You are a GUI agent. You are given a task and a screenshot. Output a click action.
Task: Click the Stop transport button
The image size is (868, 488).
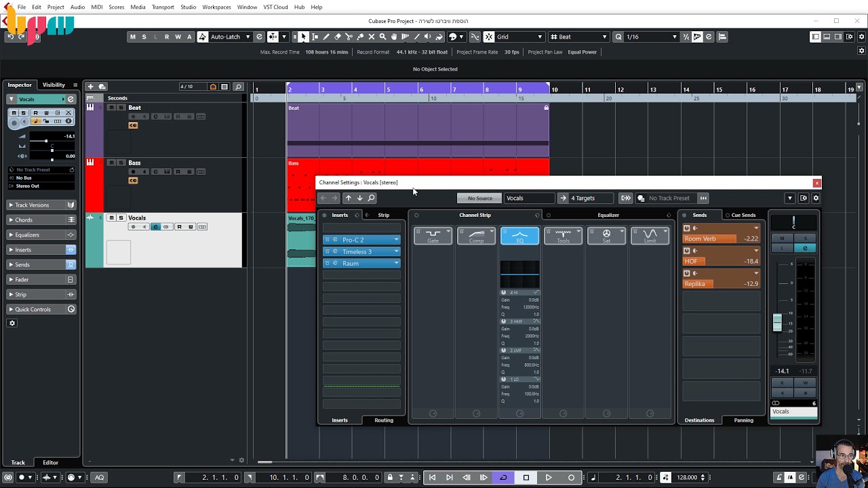(x=526, y=477)
